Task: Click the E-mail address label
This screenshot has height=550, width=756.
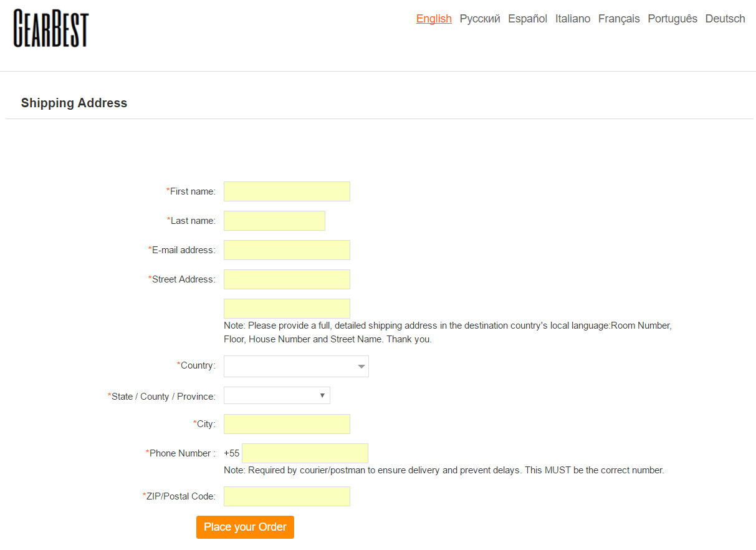Action: [181, 250]
